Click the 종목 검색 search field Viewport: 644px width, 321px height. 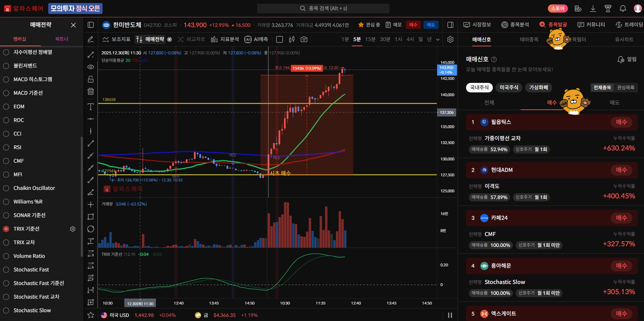(x=323, y=8)
